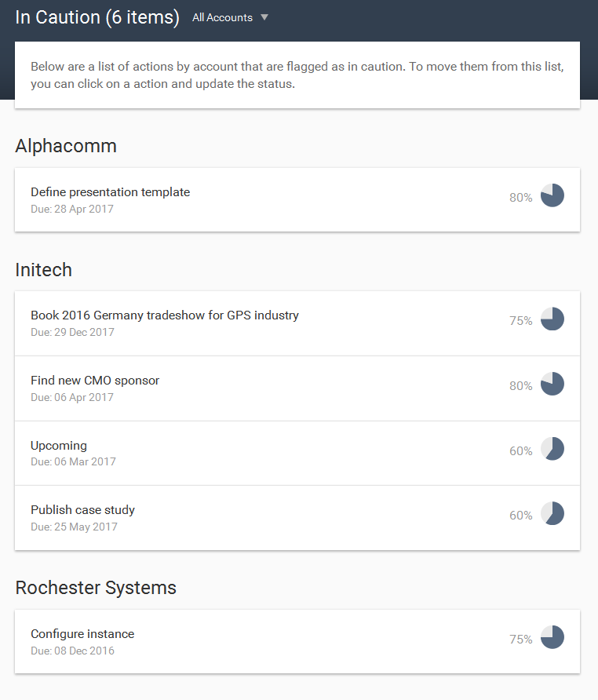Open the Configure instance action
This screenshot has height=700, width=598.
coord(297,641)
